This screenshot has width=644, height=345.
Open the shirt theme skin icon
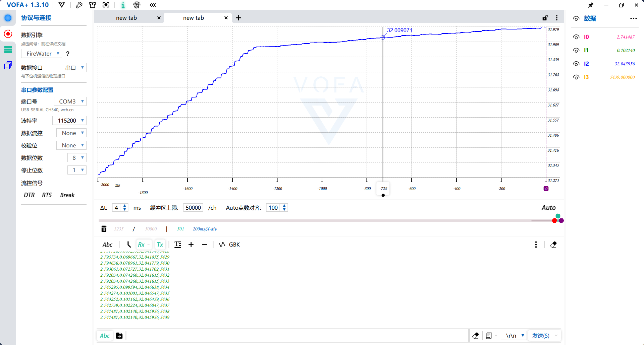point(93,5)
